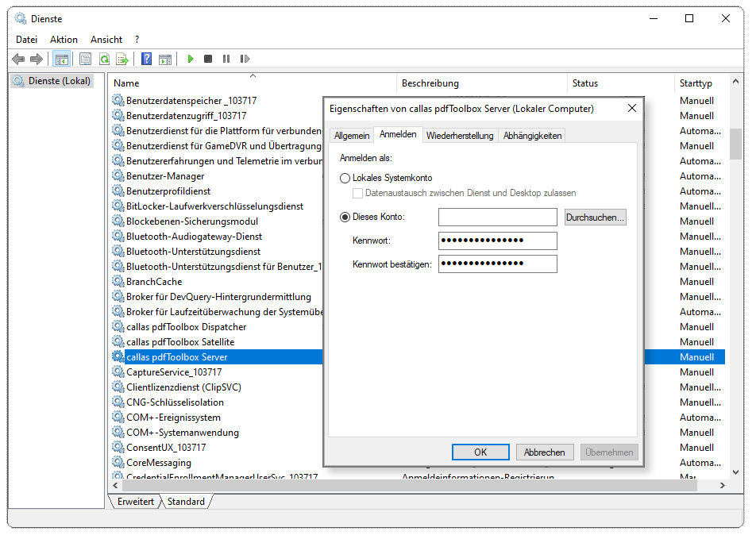Switch to the Abhängigkeiten tab

pyautogui.click(x=532, y=136)
